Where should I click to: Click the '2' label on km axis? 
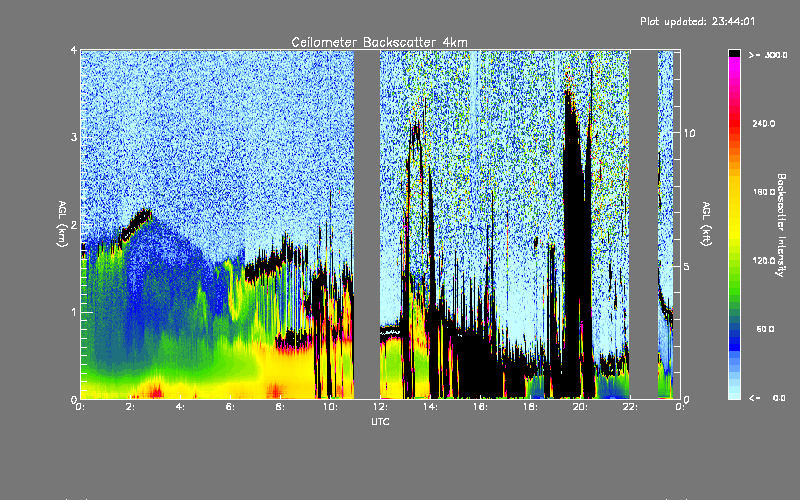(74, 225)
